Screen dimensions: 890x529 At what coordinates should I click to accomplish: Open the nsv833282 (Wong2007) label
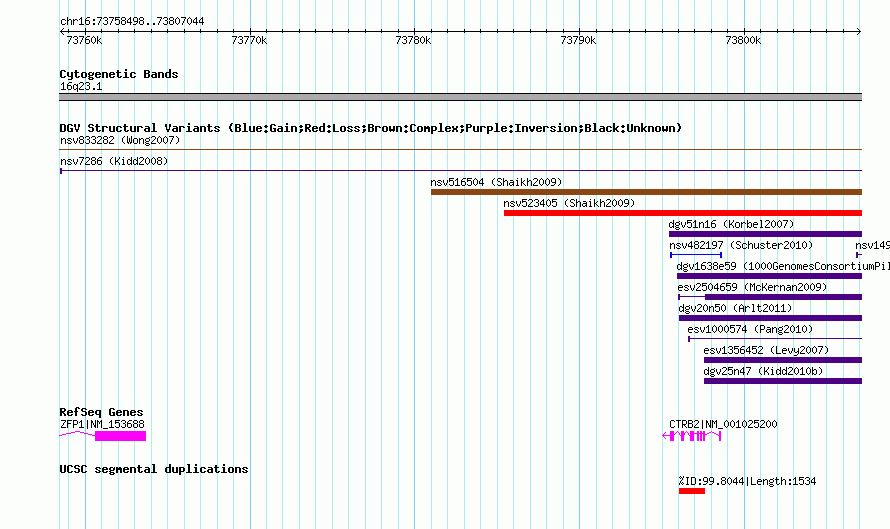120,140
